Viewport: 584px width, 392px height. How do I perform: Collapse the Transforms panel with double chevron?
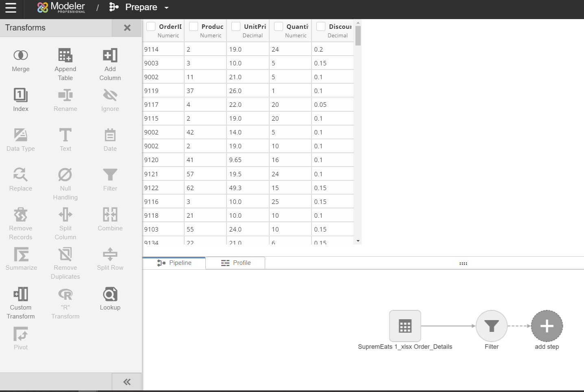coord(127,382)
